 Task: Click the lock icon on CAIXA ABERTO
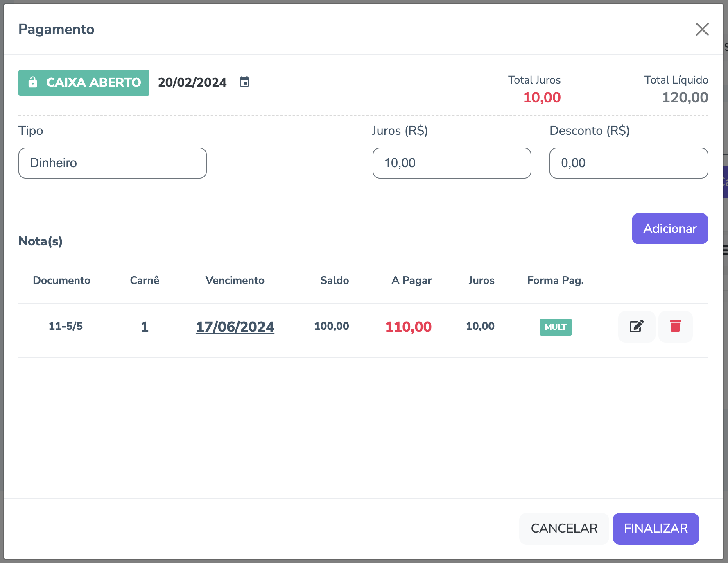(x=33, y=82)
